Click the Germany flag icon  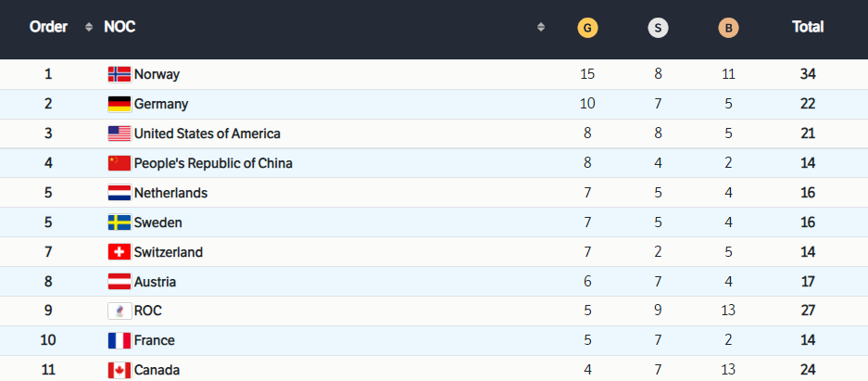(120, 104)
